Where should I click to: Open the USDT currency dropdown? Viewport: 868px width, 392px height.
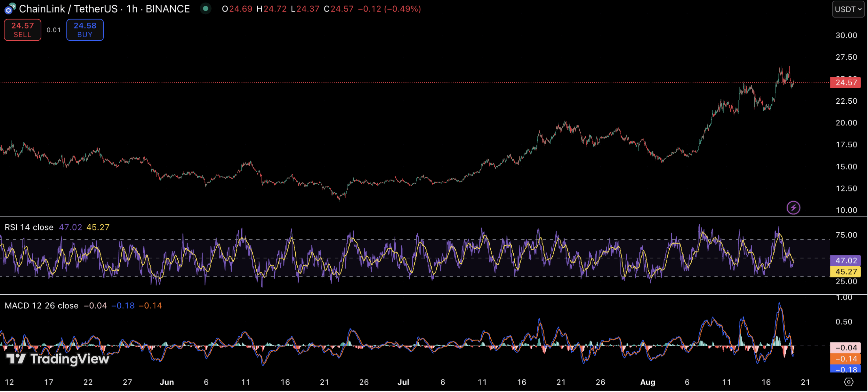tap(848, 9)
